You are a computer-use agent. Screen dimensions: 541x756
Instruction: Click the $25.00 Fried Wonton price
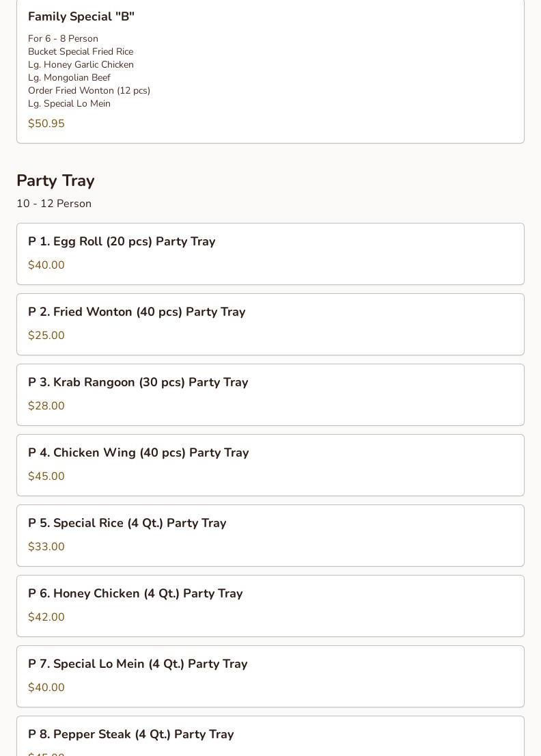(x=46, y=336)
